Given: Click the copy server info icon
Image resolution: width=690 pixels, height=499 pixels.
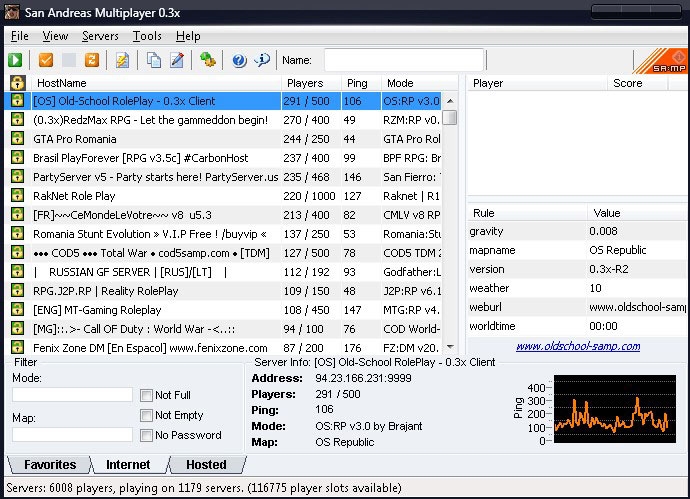Looking at the screenshot, I should [x=153, y=60].
